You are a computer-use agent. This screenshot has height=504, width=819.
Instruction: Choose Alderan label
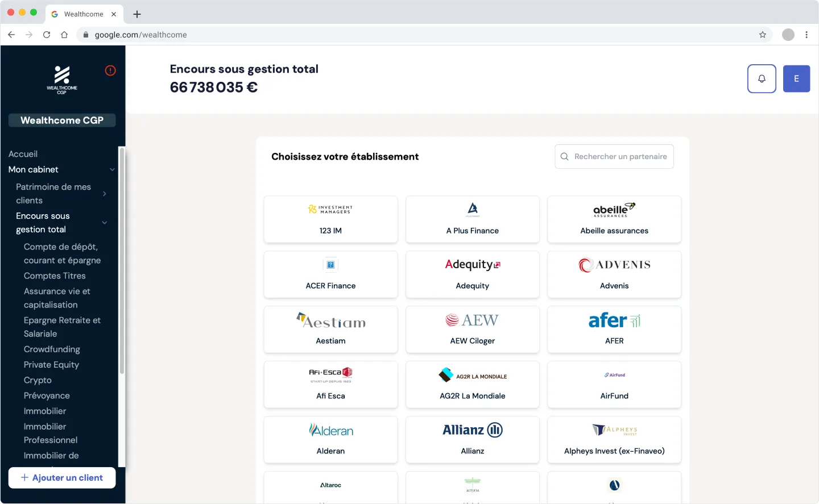[330, 451]
